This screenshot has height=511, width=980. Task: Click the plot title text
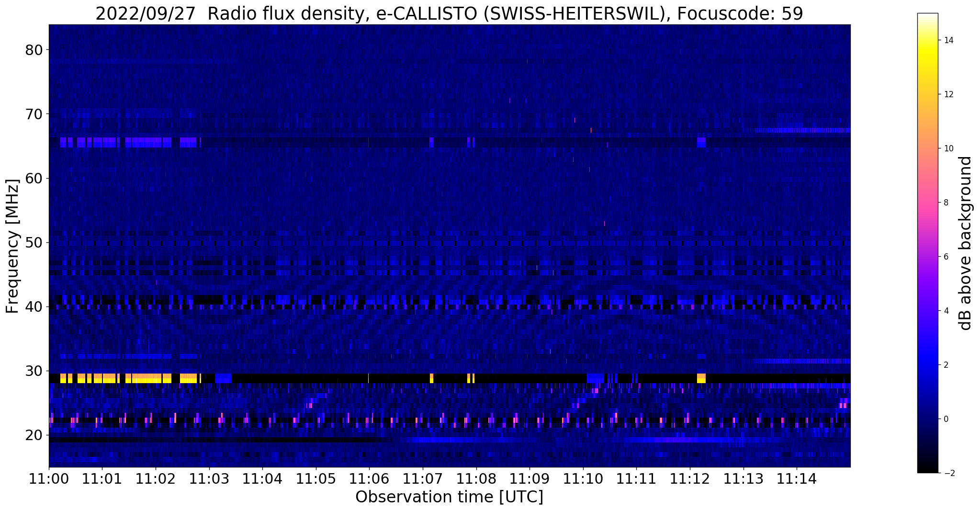tap(449, 14)
